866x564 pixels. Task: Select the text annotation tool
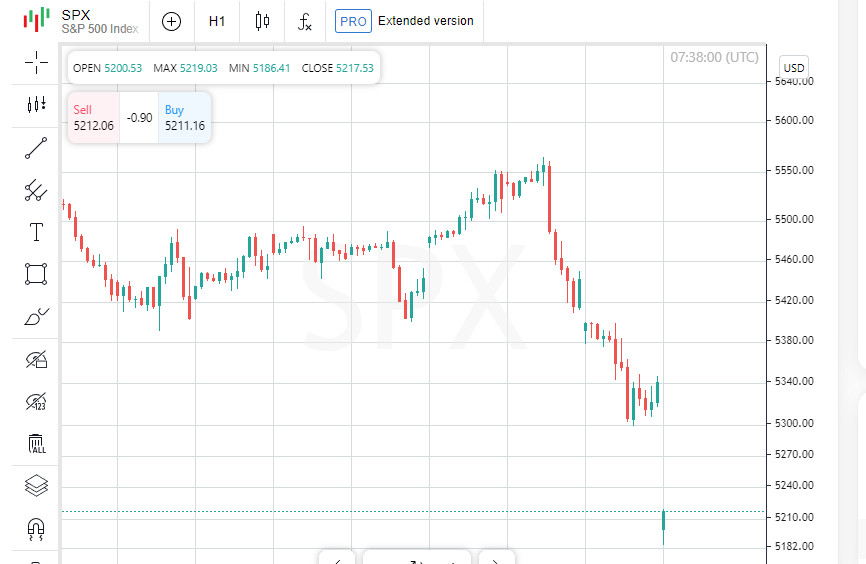(36, 232)
